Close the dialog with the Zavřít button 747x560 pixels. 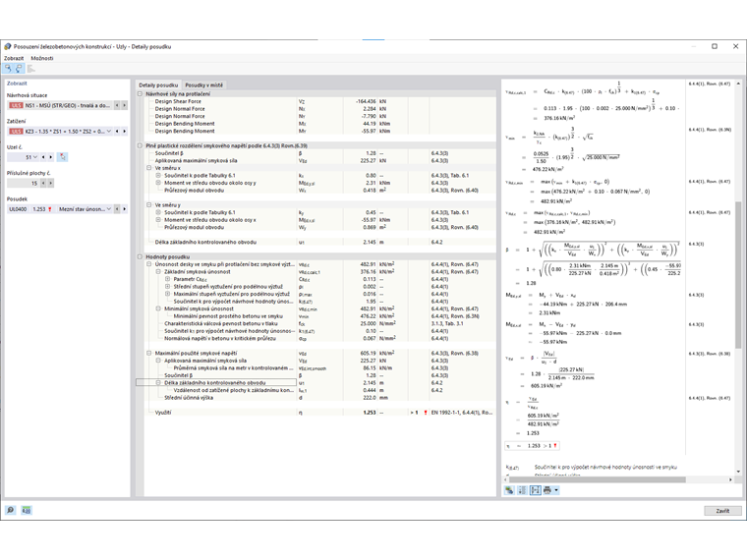point(722,511)
